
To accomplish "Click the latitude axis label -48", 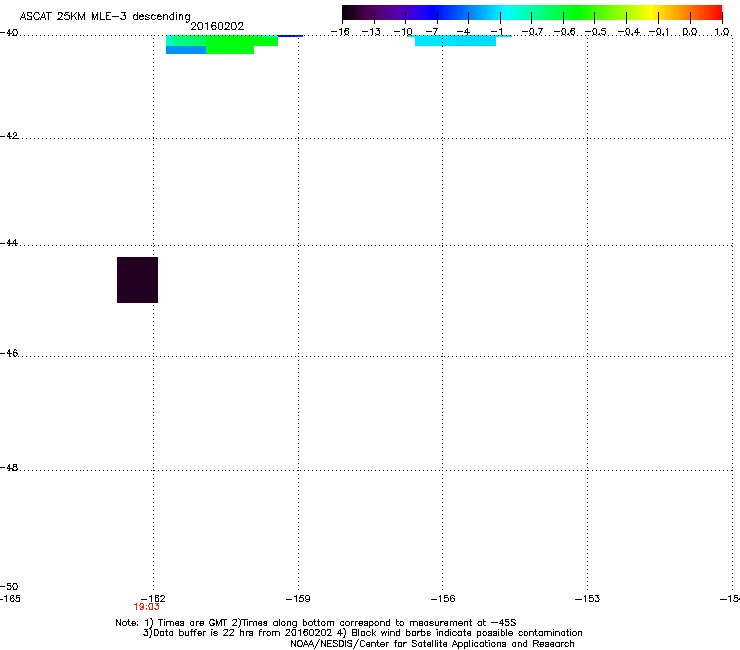I will click(9, 467).
